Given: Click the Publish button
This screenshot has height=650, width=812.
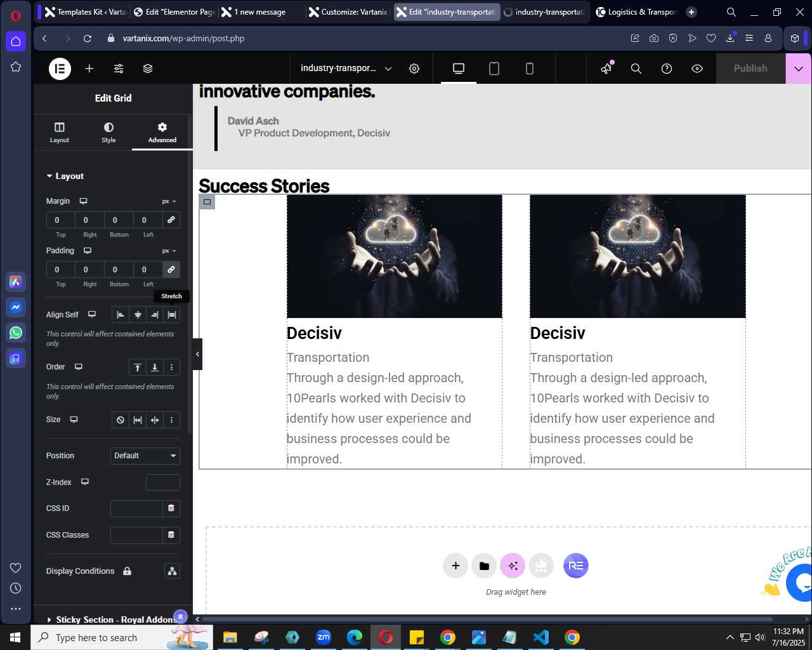Looking at the screenshot, I should click(x=750, y=69).
